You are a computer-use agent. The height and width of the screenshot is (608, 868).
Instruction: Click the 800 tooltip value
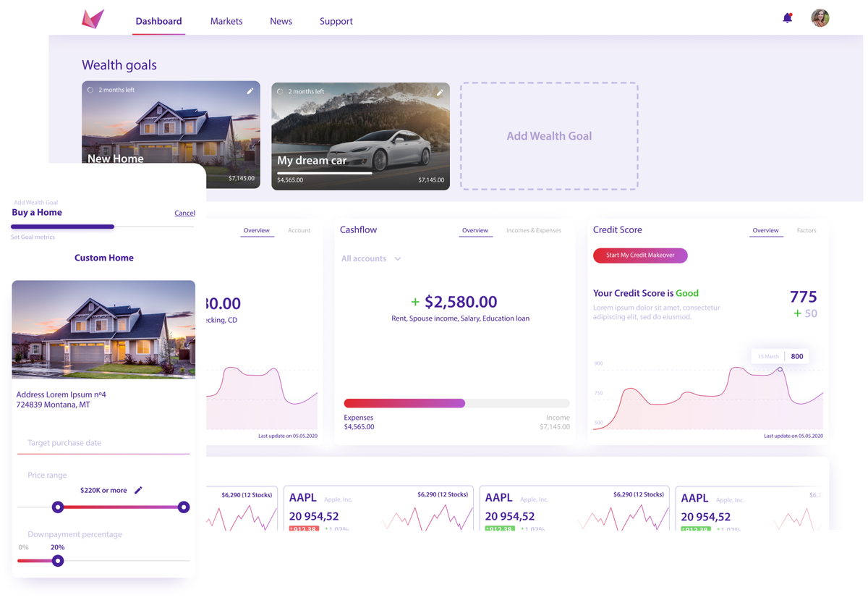(x=797, y=356)
